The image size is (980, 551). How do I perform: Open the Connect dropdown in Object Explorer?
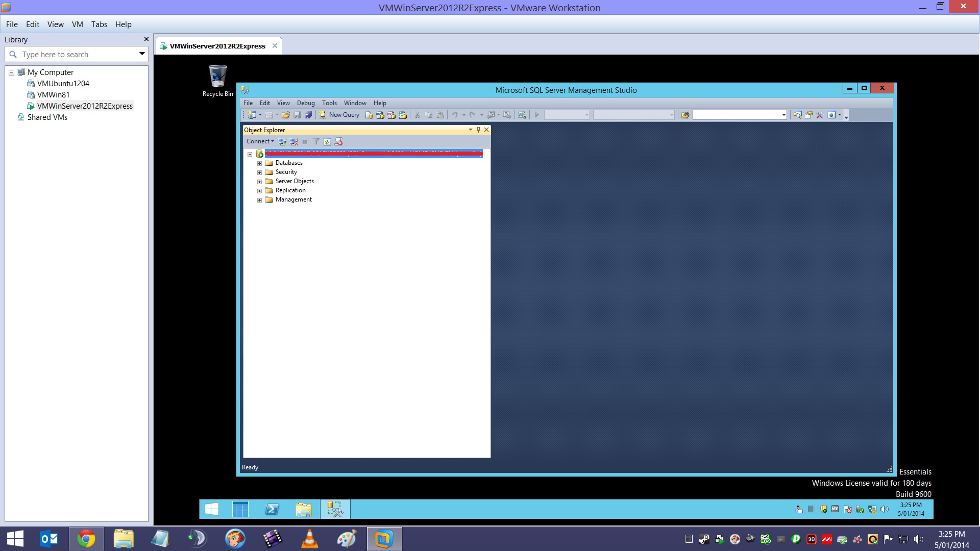(x=260, y=141)
